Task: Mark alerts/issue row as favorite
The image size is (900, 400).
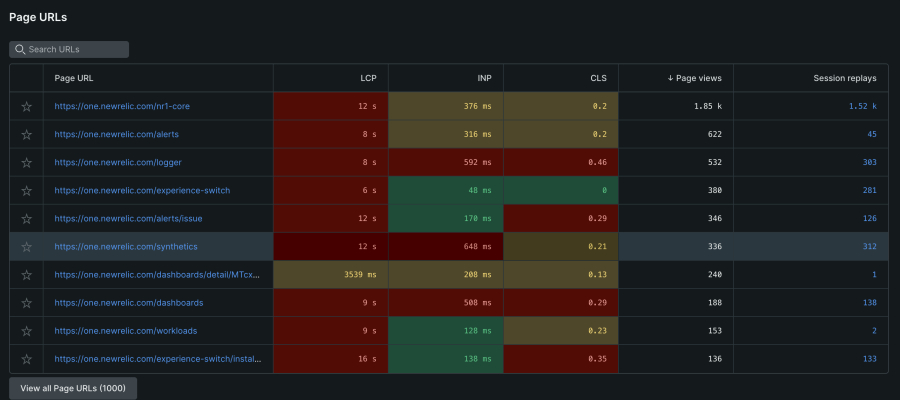Action: [26, 219]
